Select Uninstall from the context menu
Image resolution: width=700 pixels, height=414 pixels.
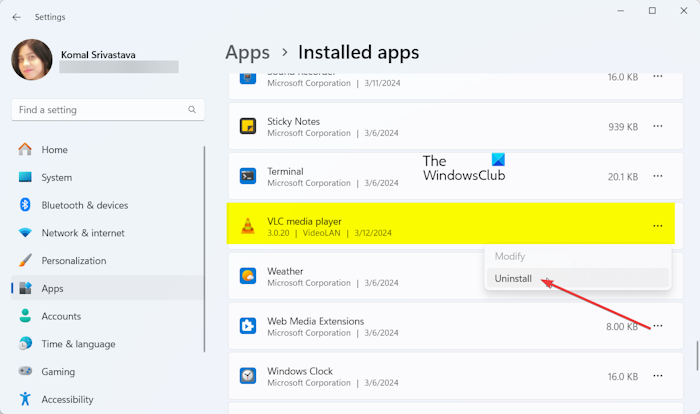513,279
